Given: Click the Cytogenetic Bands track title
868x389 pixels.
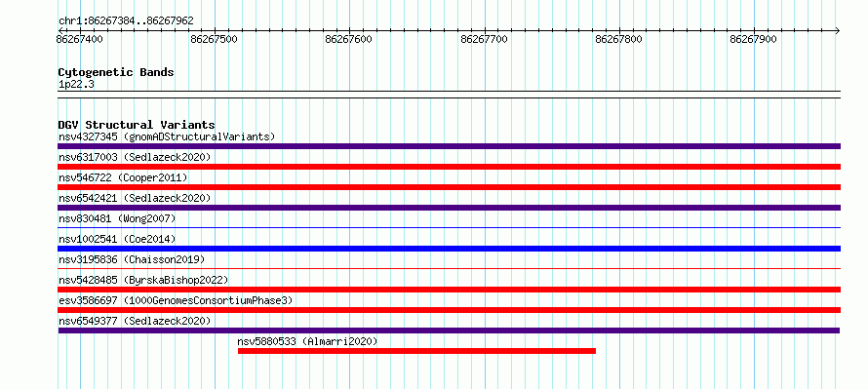Looking at the screenshot, I should [x=116, y=72].
